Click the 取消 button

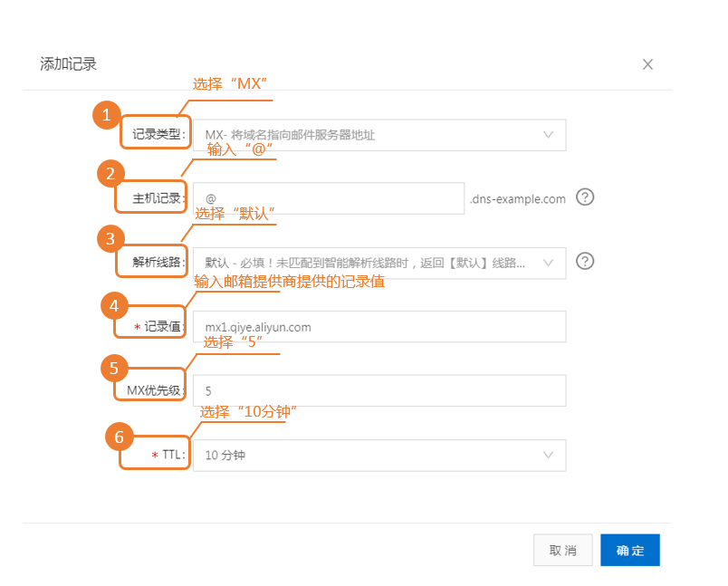point(562,551)
